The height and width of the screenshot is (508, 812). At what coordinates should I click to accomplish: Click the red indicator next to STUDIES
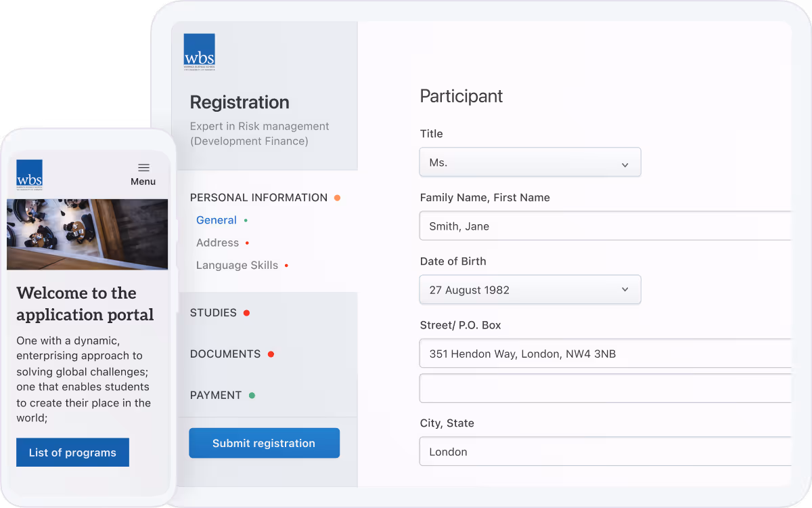click(x=246, y=312)
